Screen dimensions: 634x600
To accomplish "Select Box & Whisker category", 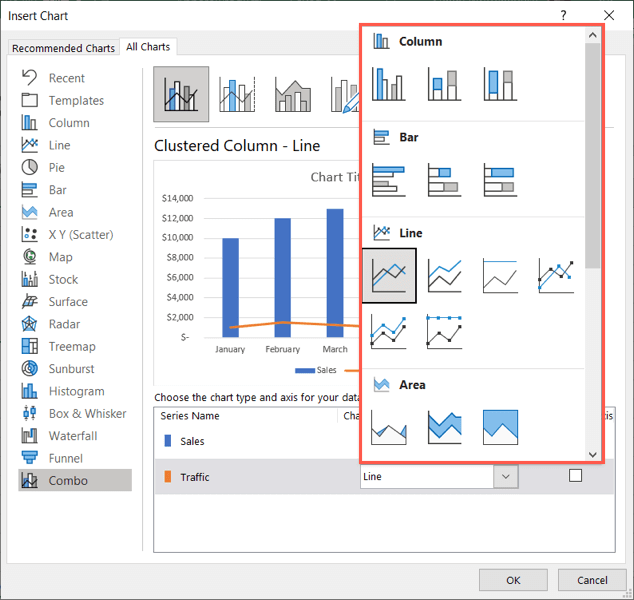I will coord(74,413).
